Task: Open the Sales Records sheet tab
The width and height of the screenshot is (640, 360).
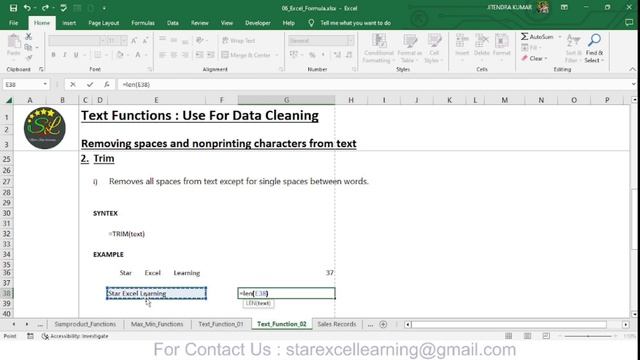Action: click(337, 324)
